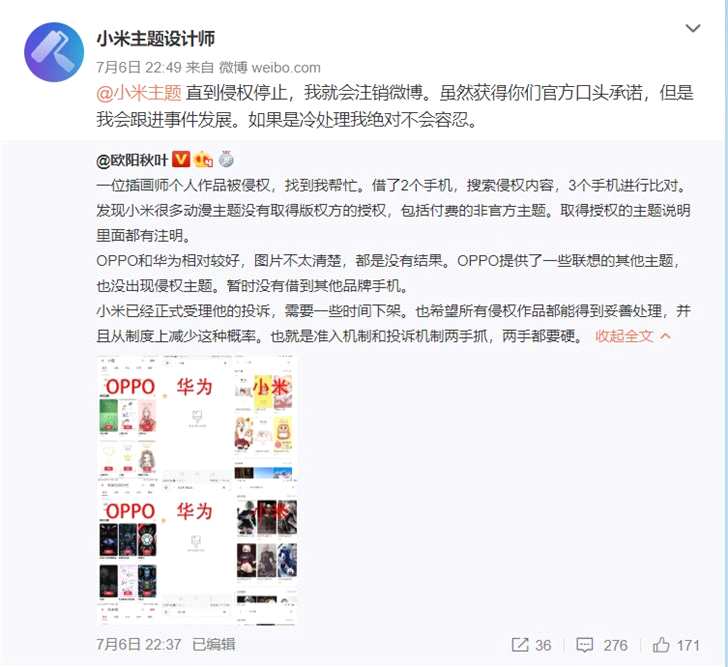Image resolution: width=728 pixels, height=667 pixels.
Task: Click the 7月6日 22:49 timestamp
Action: tap(139, 68)
